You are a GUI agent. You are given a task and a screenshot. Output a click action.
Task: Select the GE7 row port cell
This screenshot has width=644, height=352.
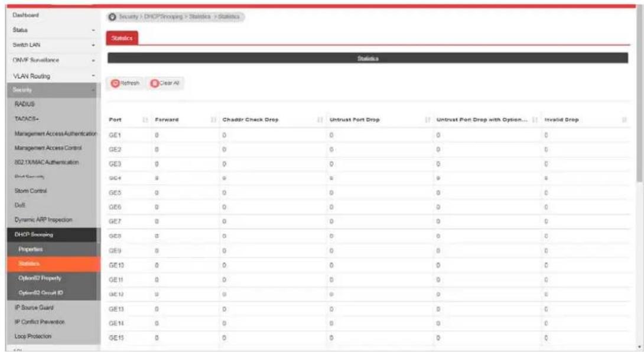[115, 222]
